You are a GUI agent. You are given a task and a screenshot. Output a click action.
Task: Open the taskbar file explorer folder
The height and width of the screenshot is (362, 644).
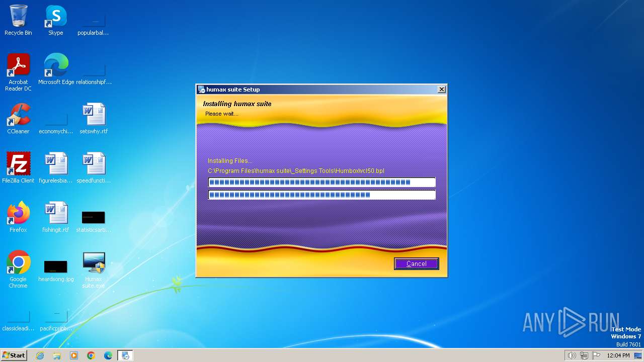point(57,355)
